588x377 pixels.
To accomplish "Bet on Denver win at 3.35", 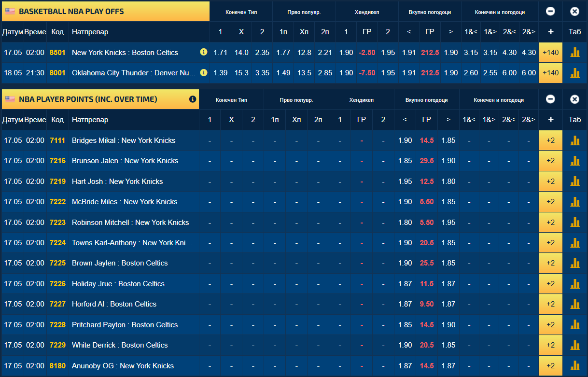I will point(262,73).
